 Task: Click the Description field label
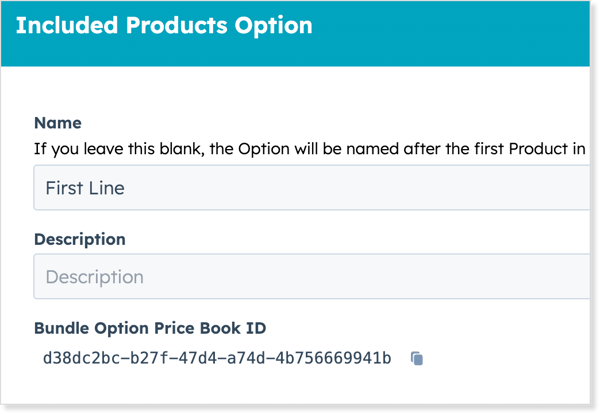tap(80, 240)
